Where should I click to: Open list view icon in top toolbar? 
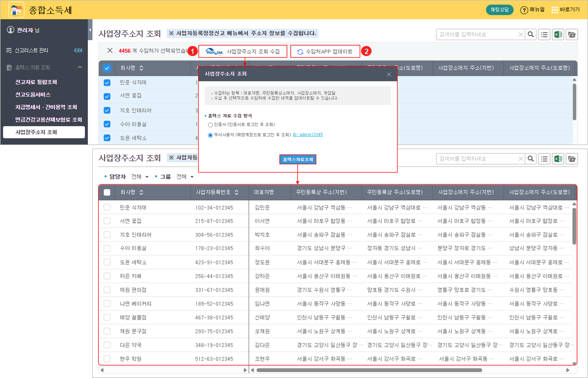point(544,34)
